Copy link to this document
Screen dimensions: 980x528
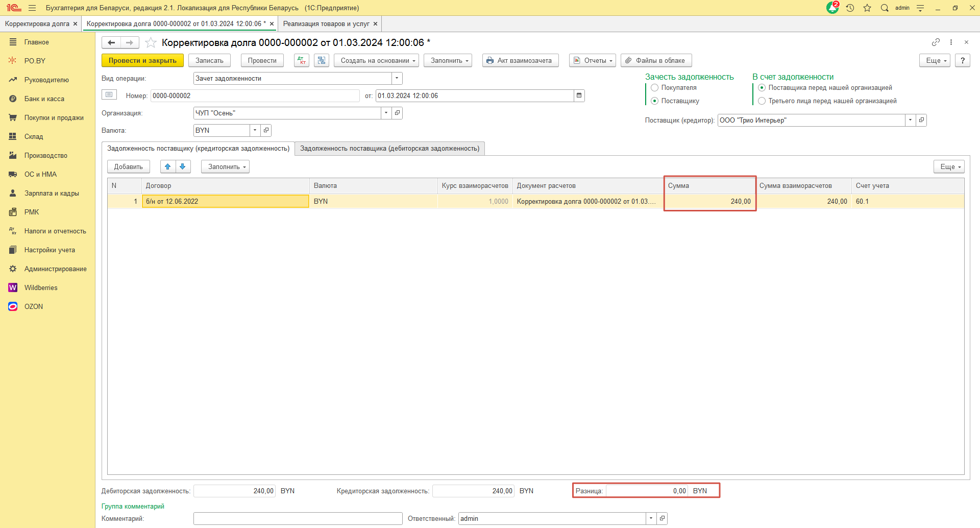(x=936, y=42)
